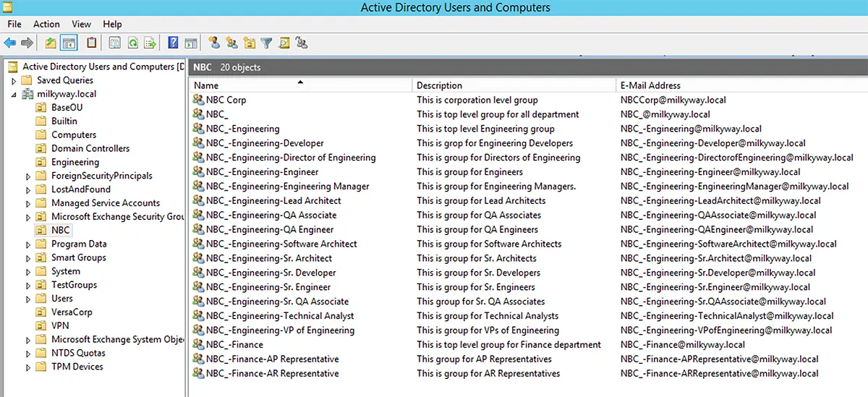
Task: Click the Find objects toolbar icon
Action: [x=284, y=43]
